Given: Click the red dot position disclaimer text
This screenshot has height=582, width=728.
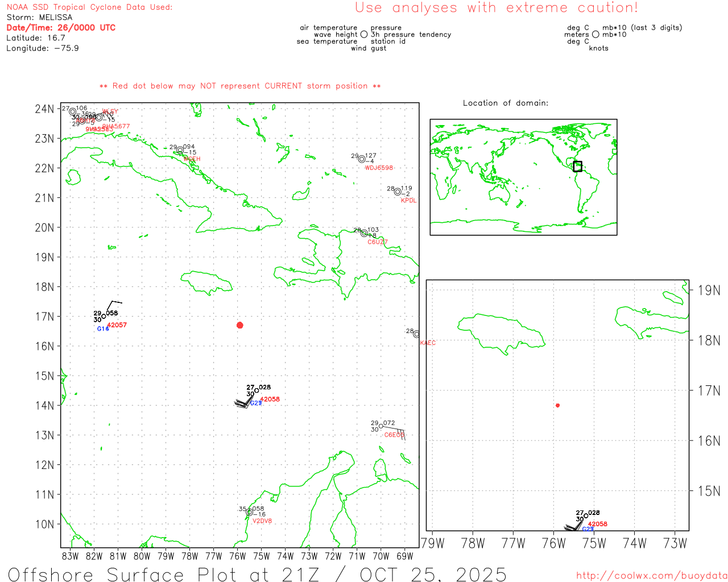Looking at the screenshot, I should [x=240, y=86].
